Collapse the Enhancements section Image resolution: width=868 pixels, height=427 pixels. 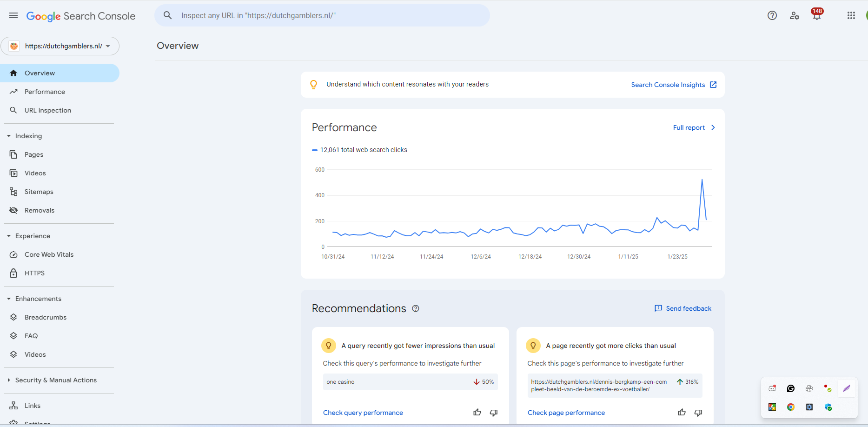9,299
